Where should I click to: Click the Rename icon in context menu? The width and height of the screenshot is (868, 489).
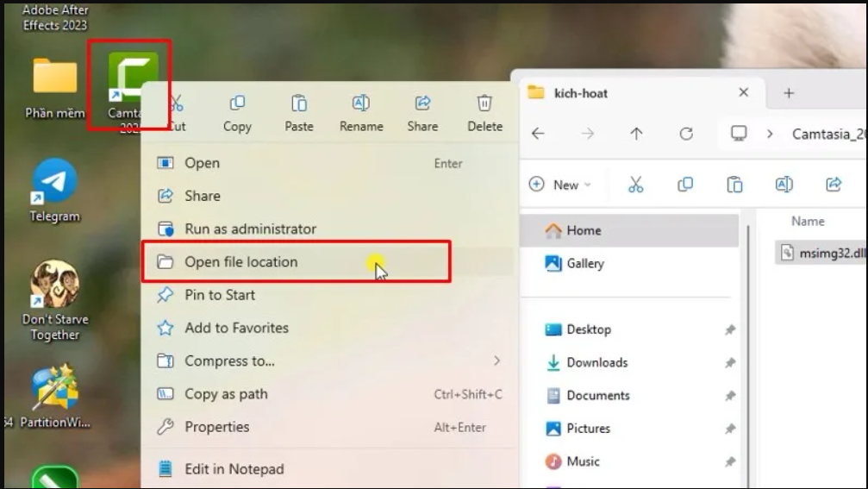pyautogui.click(x=361, y=104)
